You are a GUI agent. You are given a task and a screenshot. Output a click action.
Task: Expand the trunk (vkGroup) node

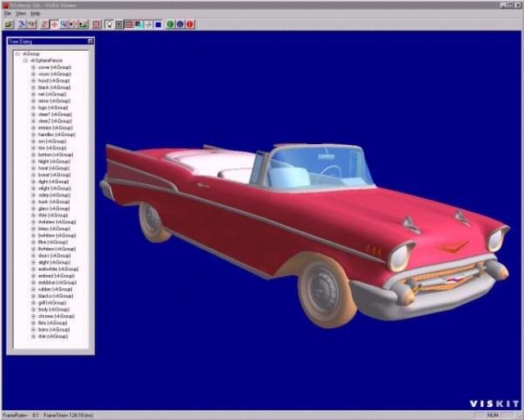[32, 201]
